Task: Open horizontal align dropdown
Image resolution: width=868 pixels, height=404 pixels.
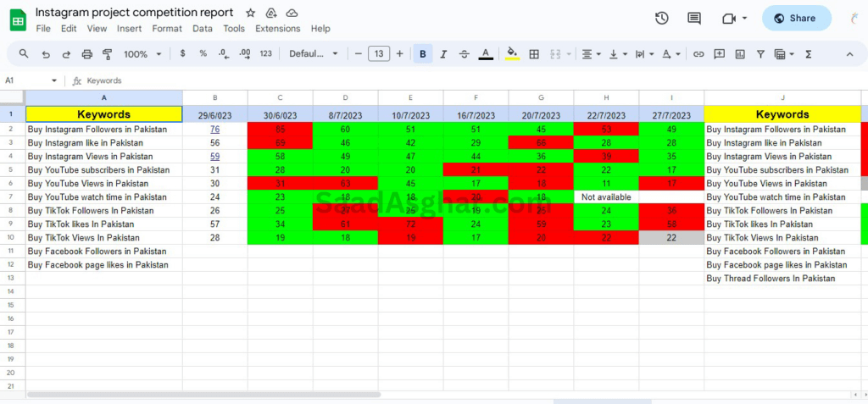Action: point(593,53)
